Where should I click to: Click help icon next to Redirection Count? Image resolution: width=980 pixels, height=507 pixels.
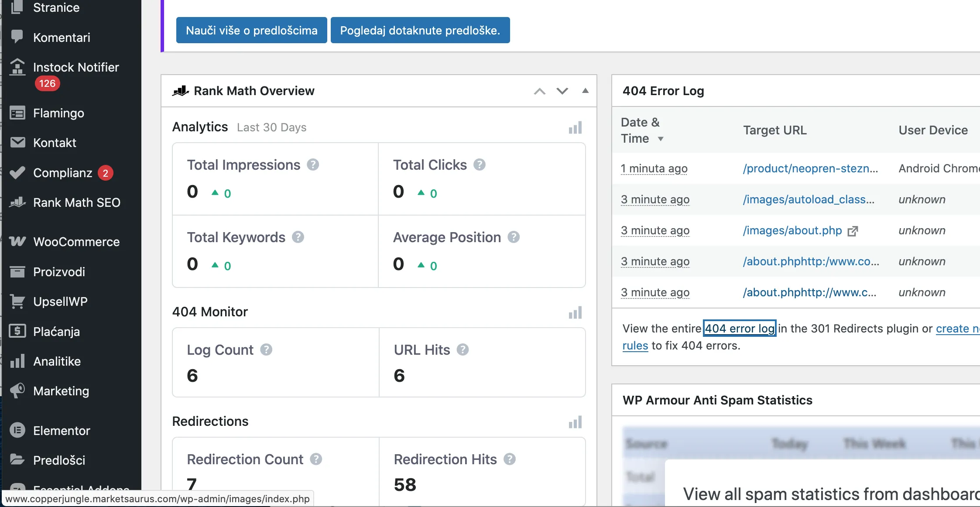click(x=316, y=459)
